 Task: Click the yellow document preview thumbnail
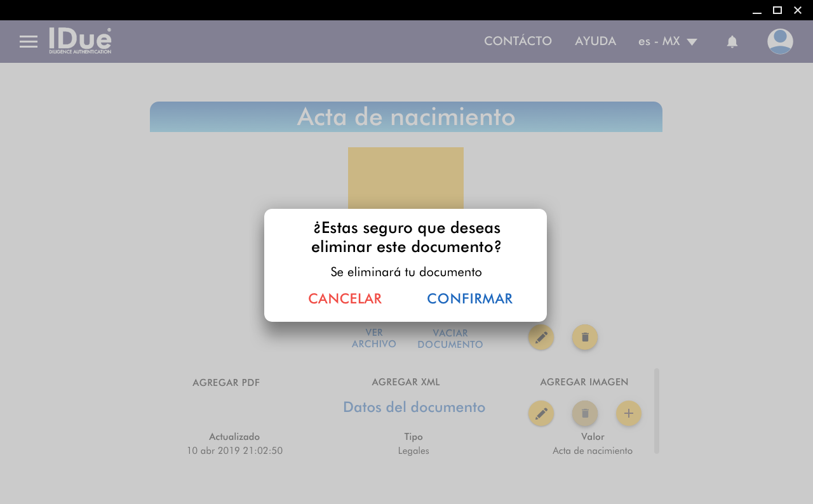click(x=405, y=178)
